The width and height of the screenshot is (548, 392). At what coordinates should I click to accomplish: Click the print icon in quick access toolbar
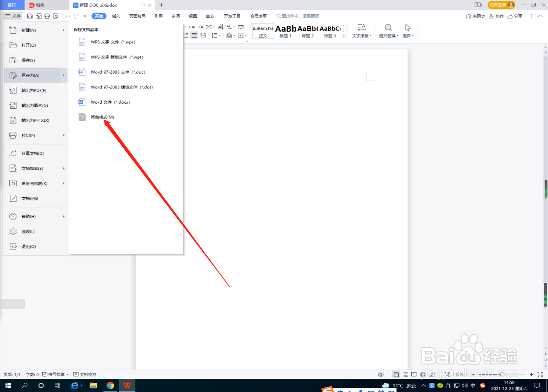click(47, 16)
